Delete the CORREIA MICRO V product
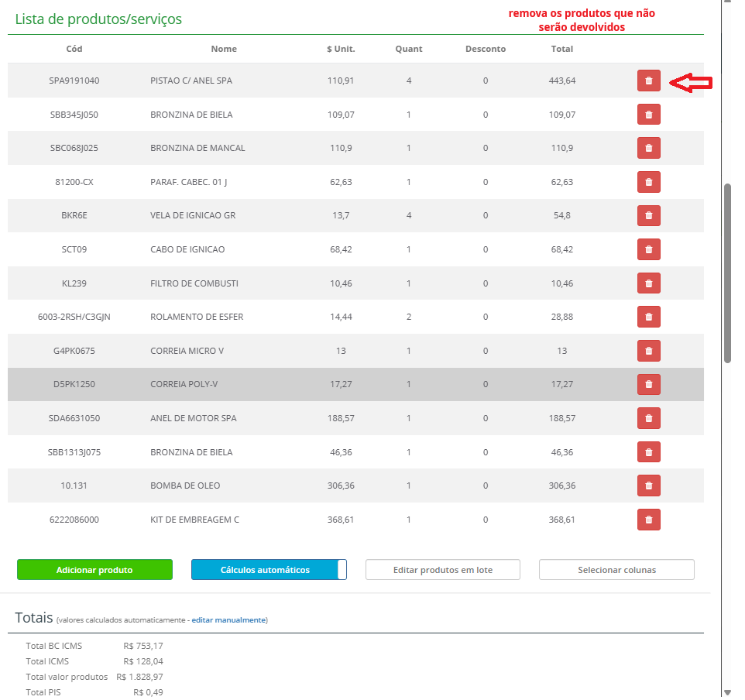 pyautogui.click(x=648, y=351)
